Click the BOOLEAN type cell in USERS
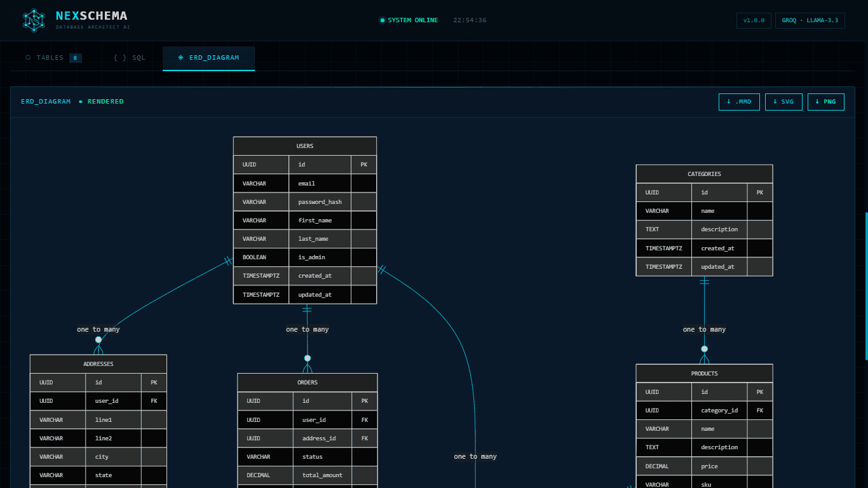This screenshot has height=488, width=868. point(261,257)
